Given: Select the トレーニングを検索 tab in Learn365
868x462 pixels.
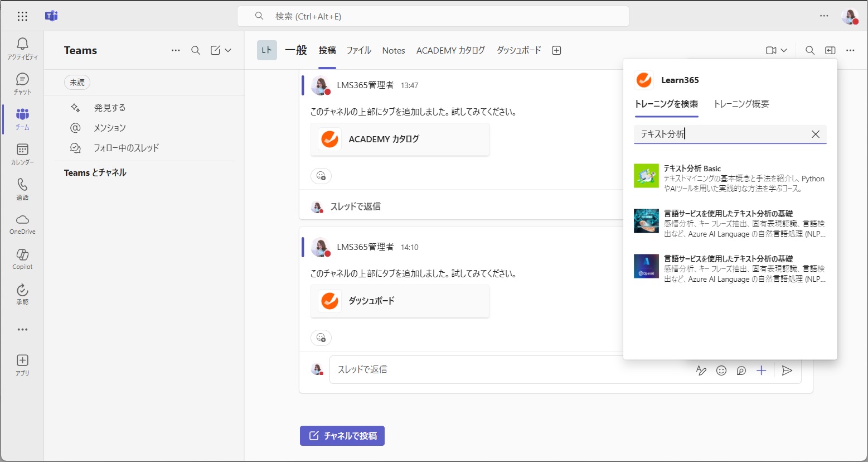Looking at the screenshot, I should (x=666, y=104).
